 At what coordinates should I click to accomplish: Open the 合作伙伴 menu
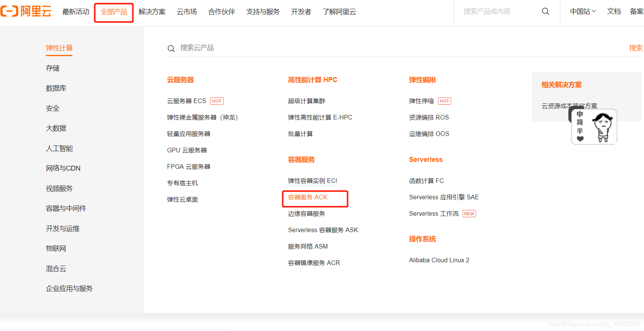pos(222,12)
